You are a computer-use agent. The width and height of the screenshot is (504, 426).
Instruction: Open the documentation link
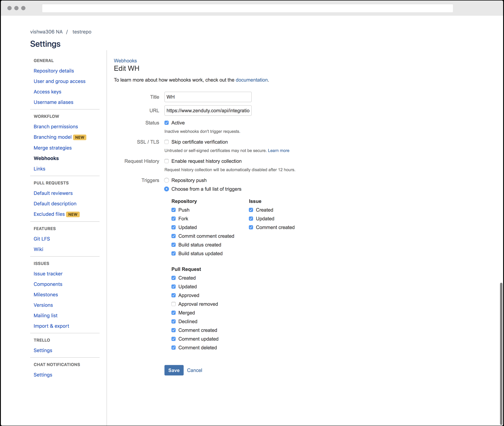[251, 80]
